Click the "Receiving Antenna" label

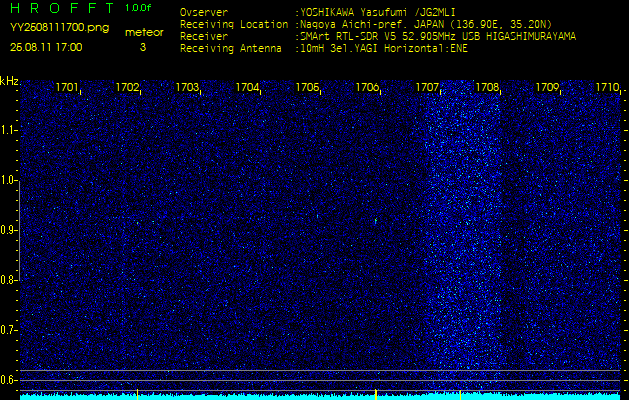click(231, 49)
